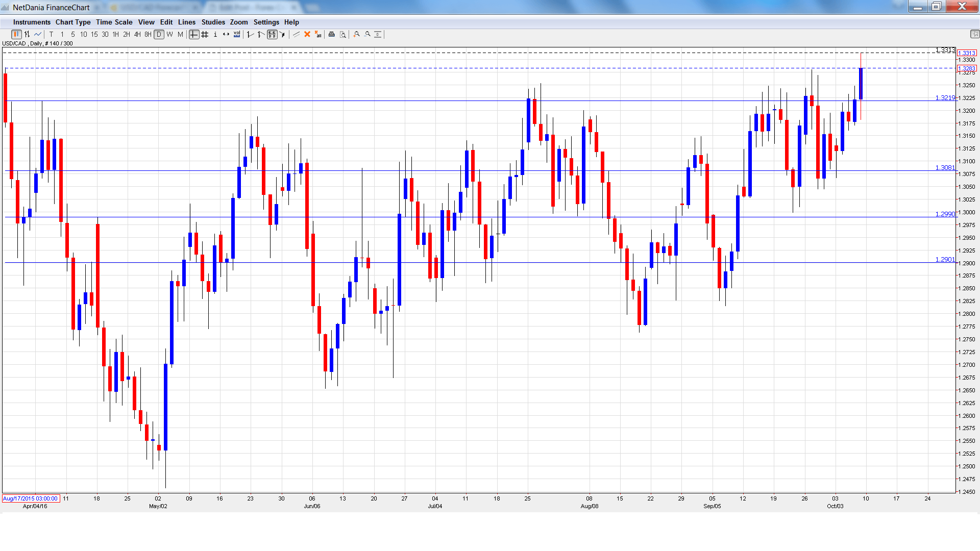Screen dimensions: 980x551
Task: Toggle the crosshair cursor mode
Action: (194, 34)
